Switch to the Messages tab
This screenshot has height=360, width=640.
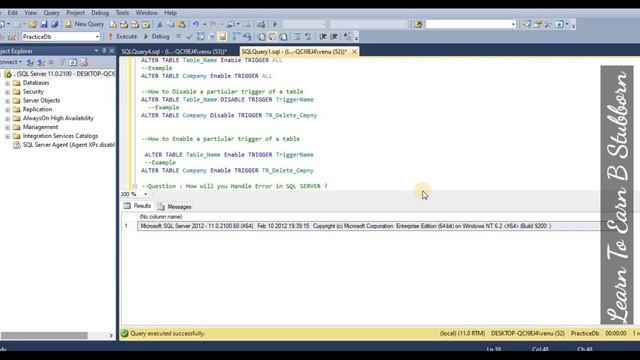tap(175, 207)
